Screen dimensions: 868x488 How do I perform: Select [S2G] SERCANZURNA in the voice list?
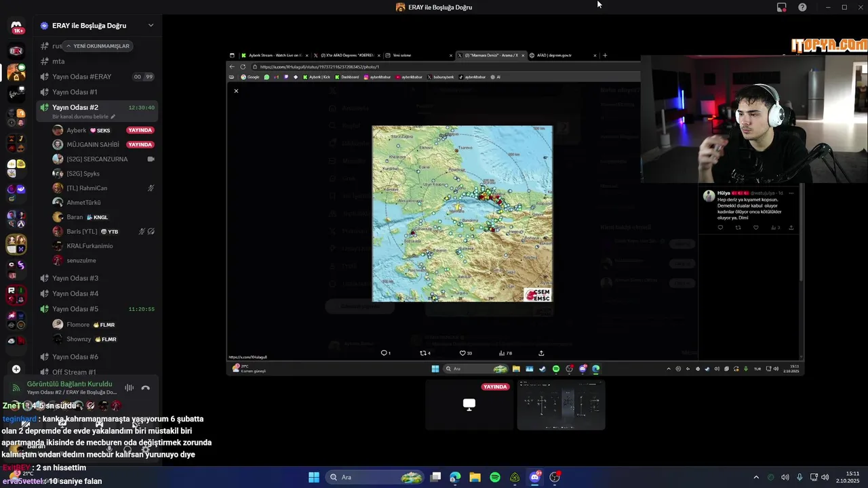click(104, 159)
